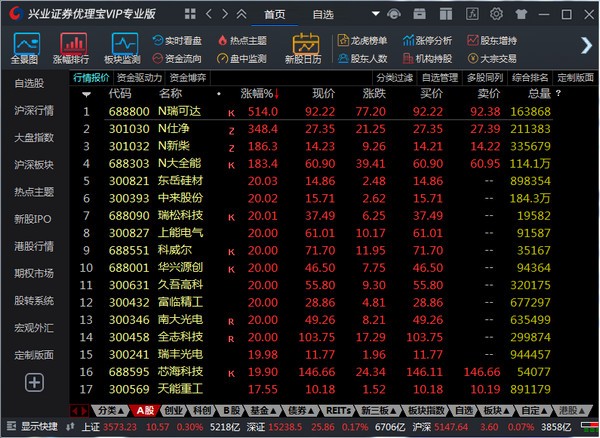
Task: Click the double up-arrow icon in title bar
Action: [241, 14]
